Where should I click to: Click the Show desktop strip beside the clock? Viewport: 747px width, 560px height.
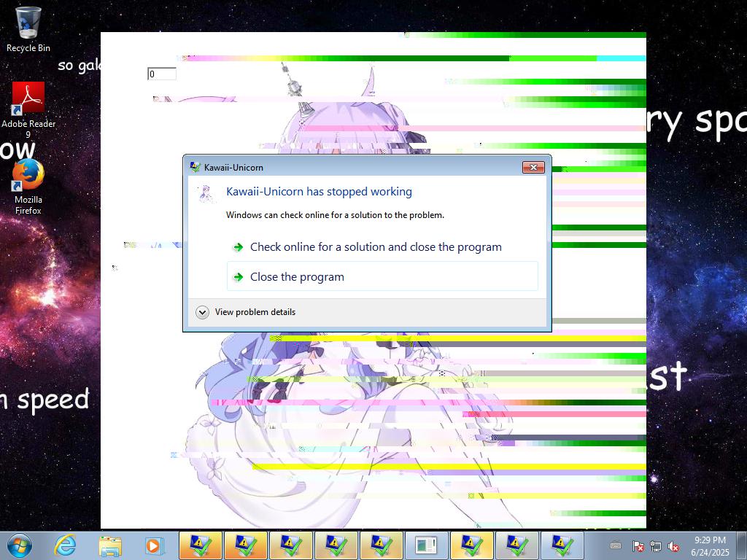(x=741, y=545)
